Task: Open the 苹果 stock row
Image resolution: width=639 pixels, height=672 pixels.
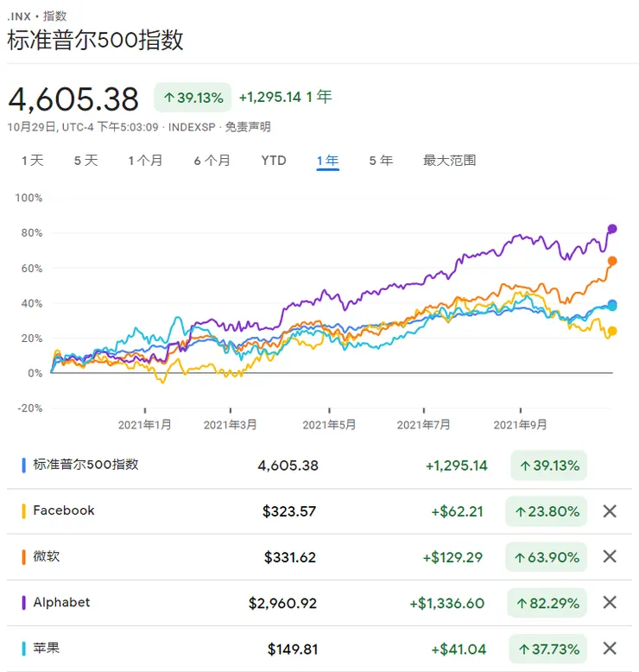Action: pos(319,649)
